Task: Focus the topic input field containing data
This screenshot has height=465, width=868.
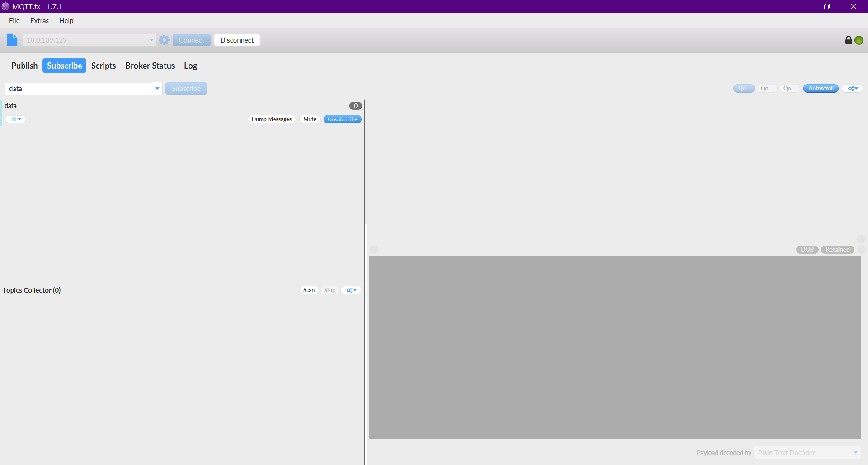Action: click(78, 88)
